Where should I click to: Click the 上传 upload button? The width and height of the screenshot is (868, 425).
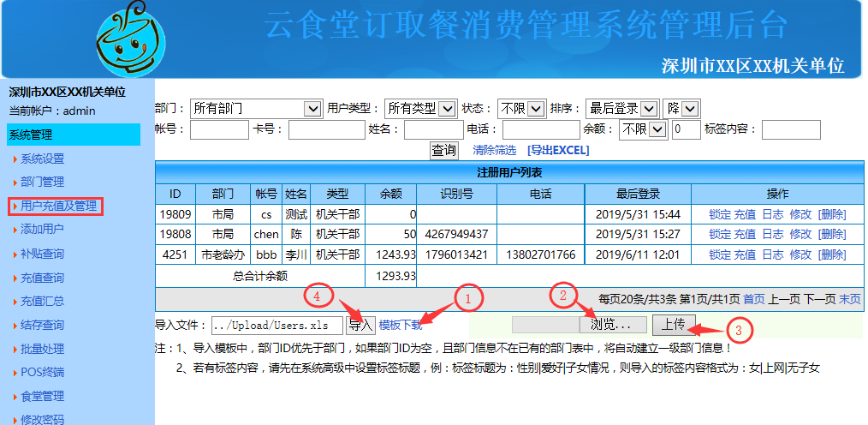coord(674,325)
